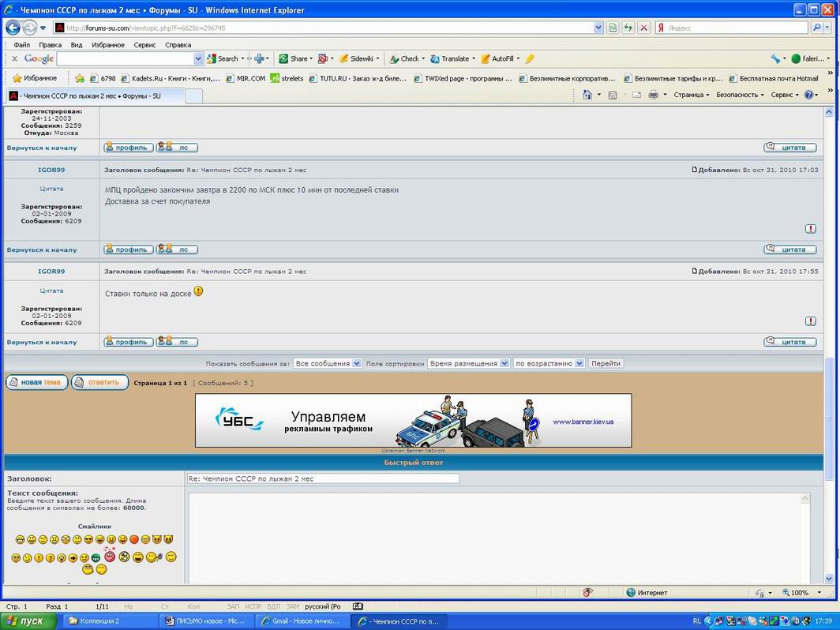The image size is (840, 630).
Task: Click the page refresh icon in address bar
Action: click(x=628, y=28)
